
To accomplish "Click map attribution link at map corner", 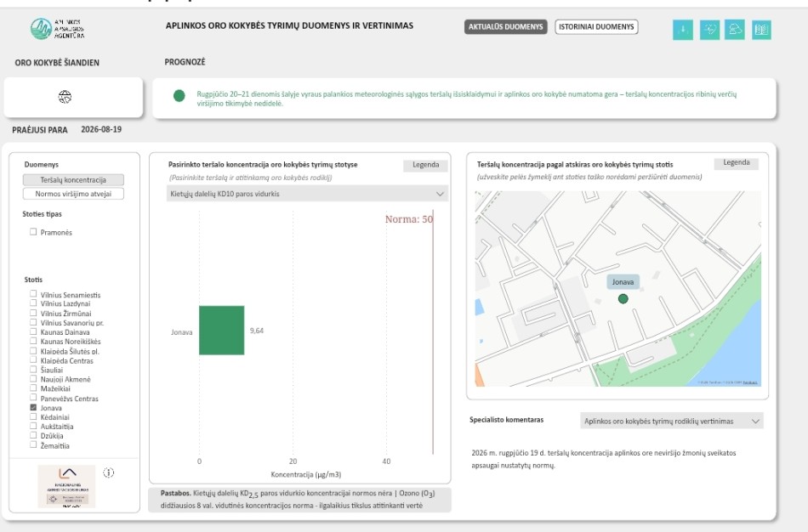I will coord(750,382).
